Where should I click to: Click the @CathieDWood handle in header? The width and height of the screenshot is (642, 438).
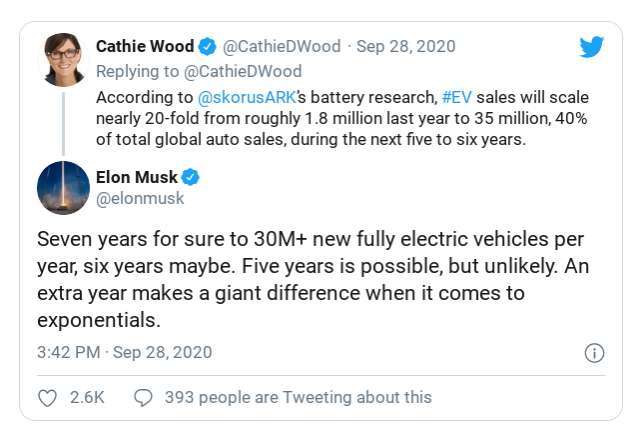point(282,46)
